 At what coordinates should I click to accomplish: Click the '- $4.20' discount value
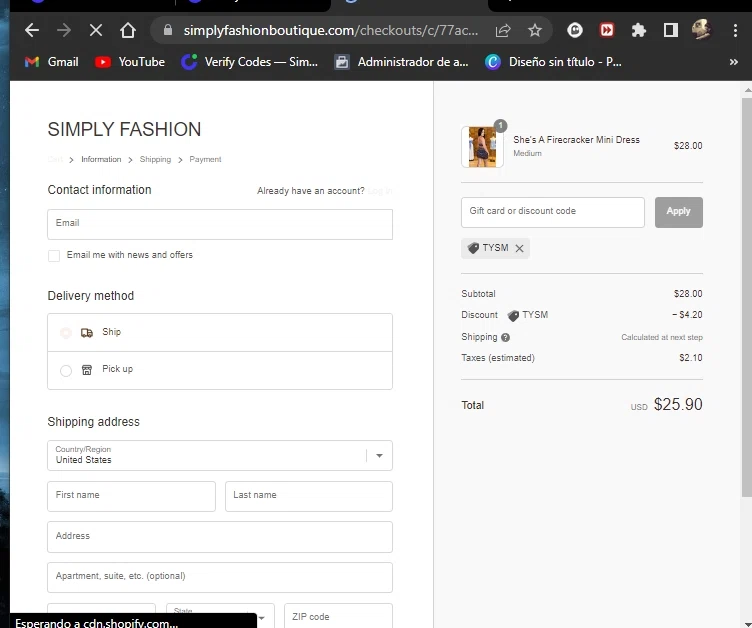click(x=687, y=315)
